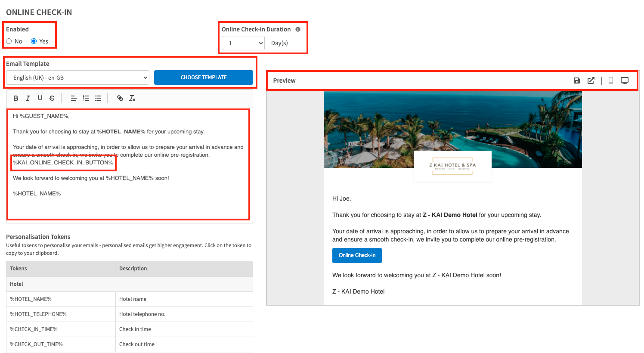Select the Yes radio button under Enabled

(34, 41)
